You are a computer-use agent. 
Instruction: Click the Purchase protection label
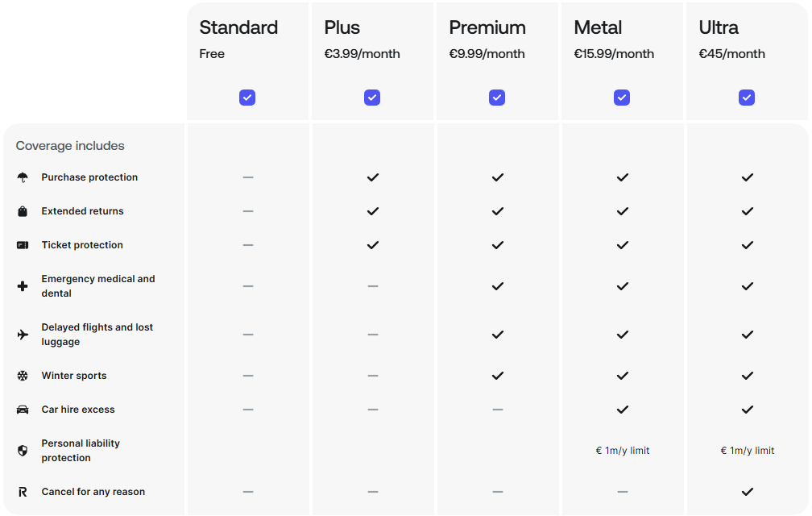click(89, 177)
